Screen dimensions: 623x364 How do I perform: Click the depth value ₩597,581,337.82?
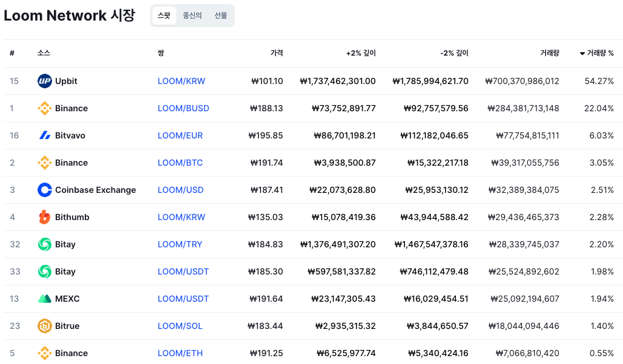click(x=341, y=271)
